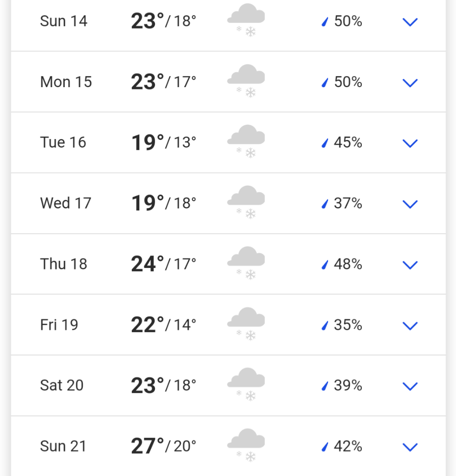The width and height of the screenshot is (456, 476).
Task: Expand the Sun 14 forecast chevron
Action: point(410,22)
